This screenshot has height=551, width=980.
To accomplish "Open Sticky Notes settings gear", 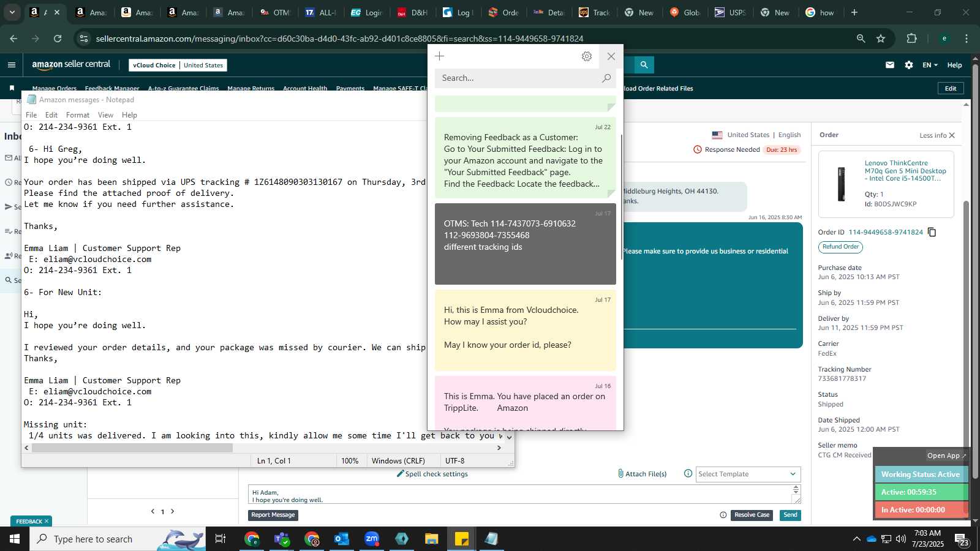I will (x=587, y=56).
